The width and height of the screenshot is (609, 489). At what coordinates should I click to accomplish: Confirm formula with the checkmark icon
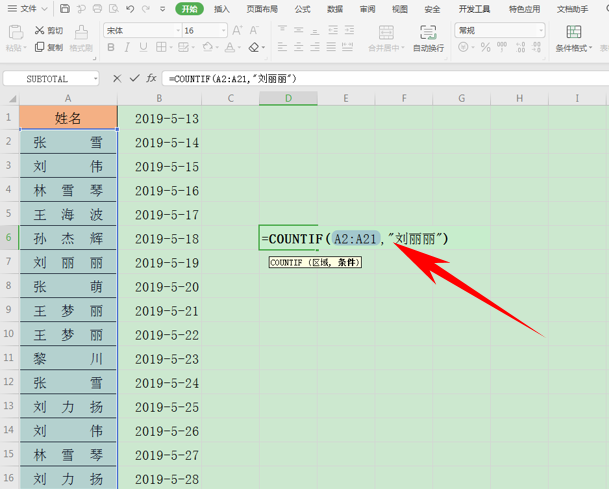(x=134, y=78)
